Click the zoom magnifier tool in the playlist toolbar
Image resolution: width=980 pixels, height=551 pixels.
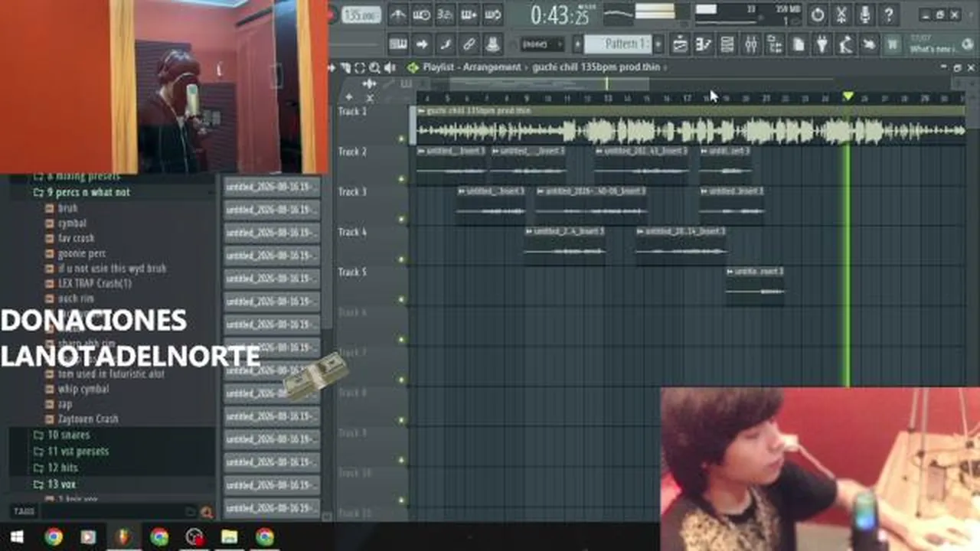(x=374, y=67)
